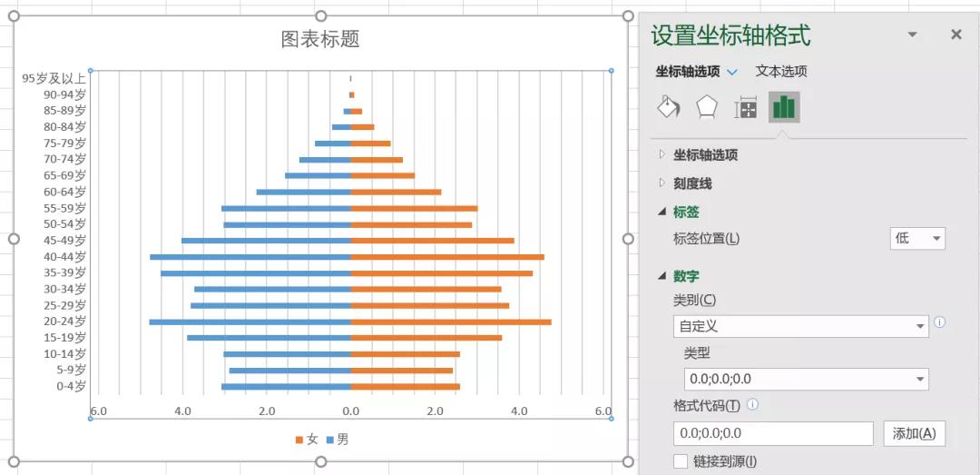The image size is (980, 475).
Task: Click the 60-64岁 category label
Action: tap(65, 192)
